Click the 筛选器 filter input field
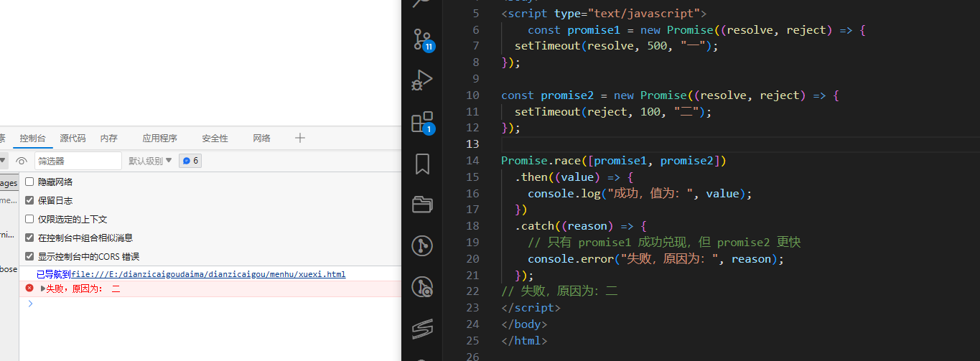The height and width of the screenshot is (361, 980). [78, 161]
